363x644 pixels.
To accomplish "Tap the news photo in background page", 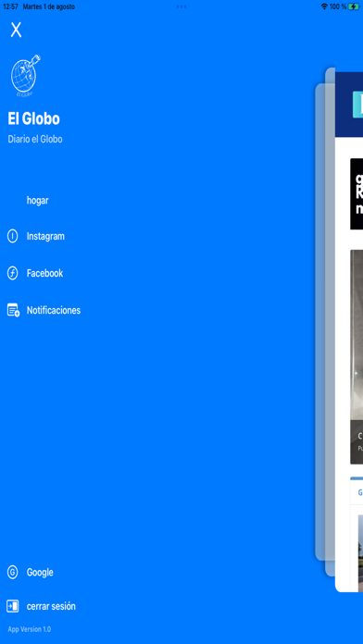I will click(357, 356).
